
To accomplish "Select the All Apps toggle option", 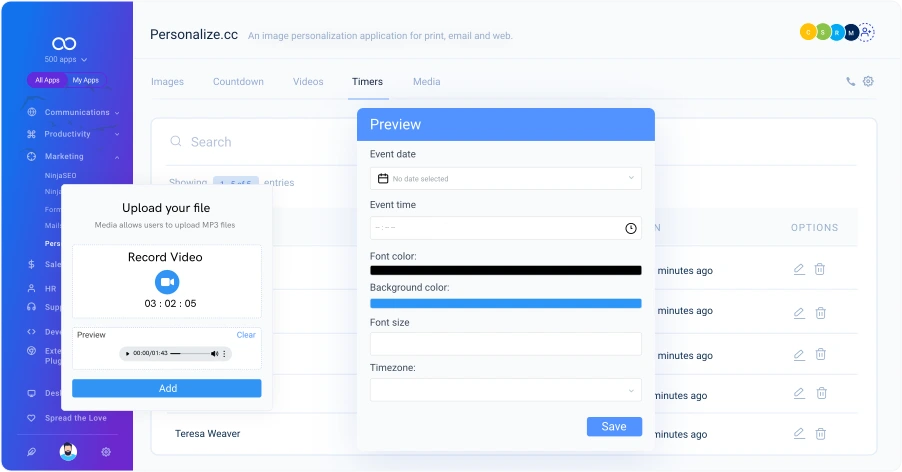I will (47, 80).
